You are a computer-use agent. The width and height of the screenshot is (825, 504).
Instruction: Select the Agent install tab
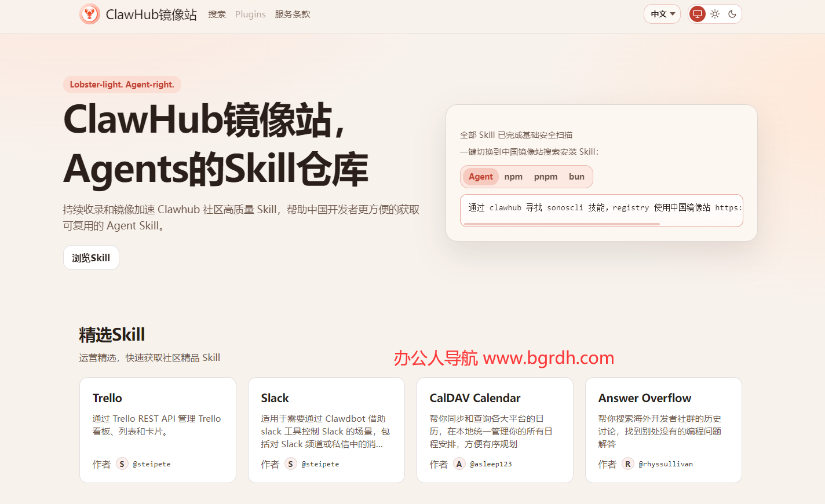(481, 177)
